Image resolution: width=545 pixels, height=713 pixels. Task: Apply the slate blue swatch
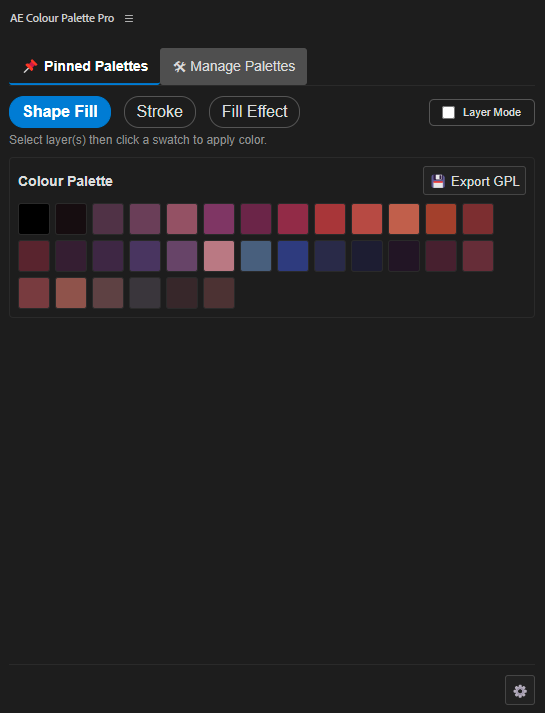256,256
